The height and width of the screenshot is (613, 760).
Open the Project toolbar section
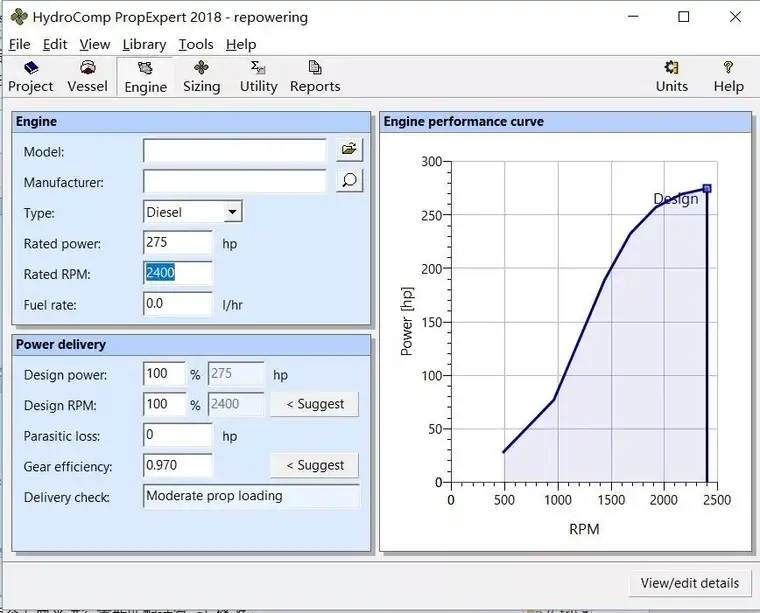[x=31, y=77]
